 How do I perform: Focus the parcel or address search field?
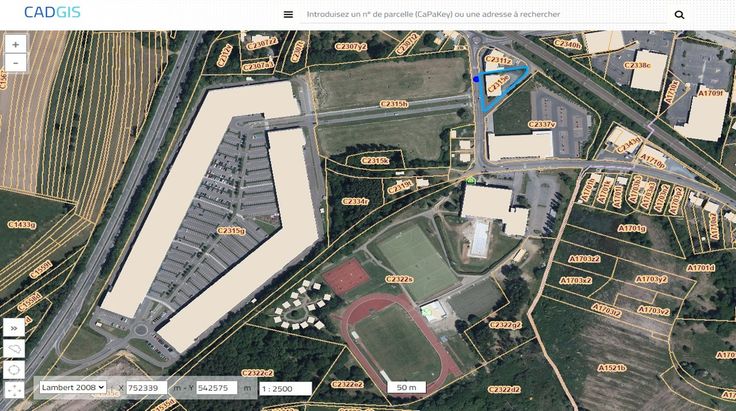tap(480, 15)
